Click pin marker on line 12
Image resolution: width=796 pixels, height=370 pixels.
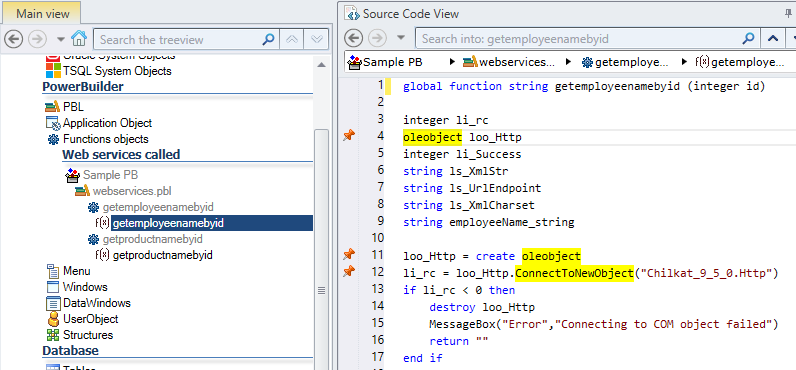pyautogui.click(x=348, y=272)
